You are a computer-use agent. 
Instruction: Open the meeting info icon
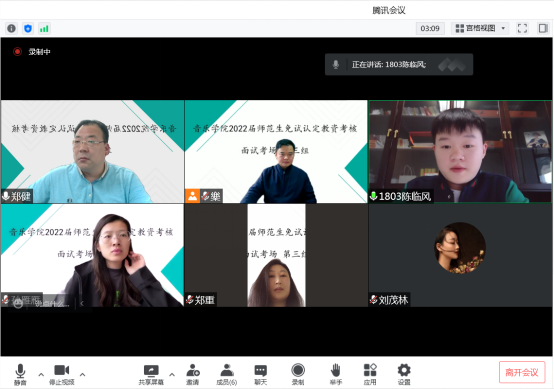[11, 28]
